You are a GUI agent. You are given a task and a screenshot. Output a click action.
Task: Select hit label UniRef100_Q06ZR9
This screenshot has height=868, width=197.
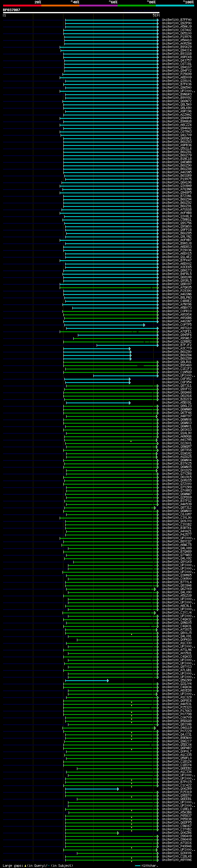[x=177, y=789]
